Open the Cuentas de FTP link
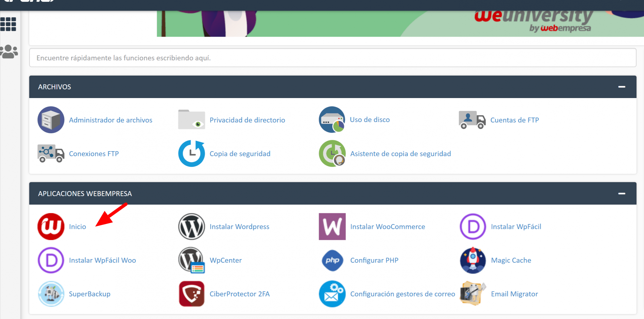Image resolution: width=644 pixels, height=319 pixels. pos(514,120)
